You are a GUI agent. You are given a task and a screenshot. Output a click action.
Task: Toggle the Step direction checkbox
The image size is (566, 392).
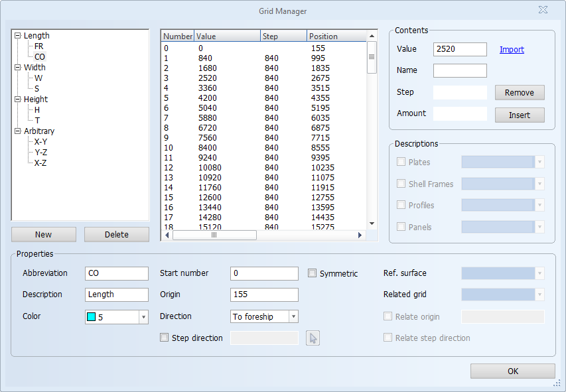point(165,338)
